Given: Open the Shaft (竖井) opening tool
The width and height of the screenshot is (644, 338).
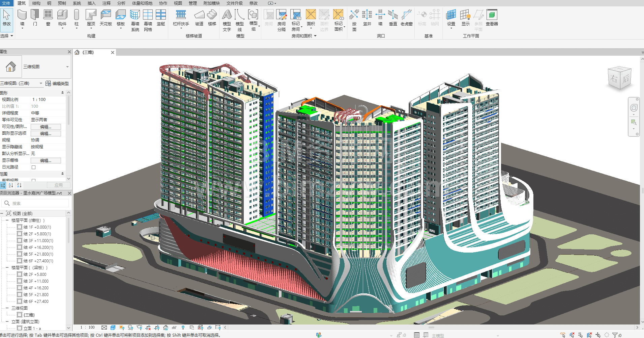Looking at the screenshot, I should pyautogui.click(x=367, y=16).
